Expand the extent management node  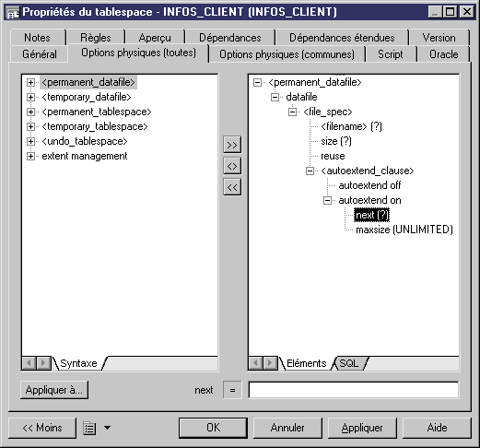click(30, 156)
